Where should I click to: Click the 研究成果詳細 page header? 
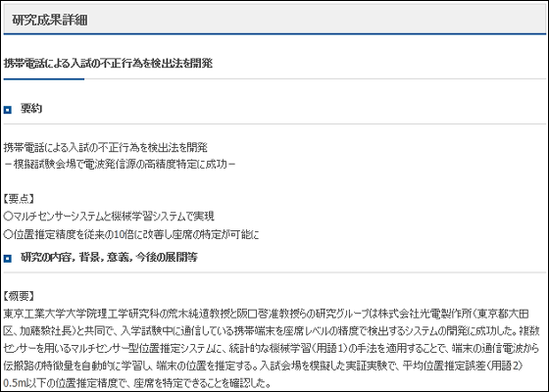(x=50, y=20)
